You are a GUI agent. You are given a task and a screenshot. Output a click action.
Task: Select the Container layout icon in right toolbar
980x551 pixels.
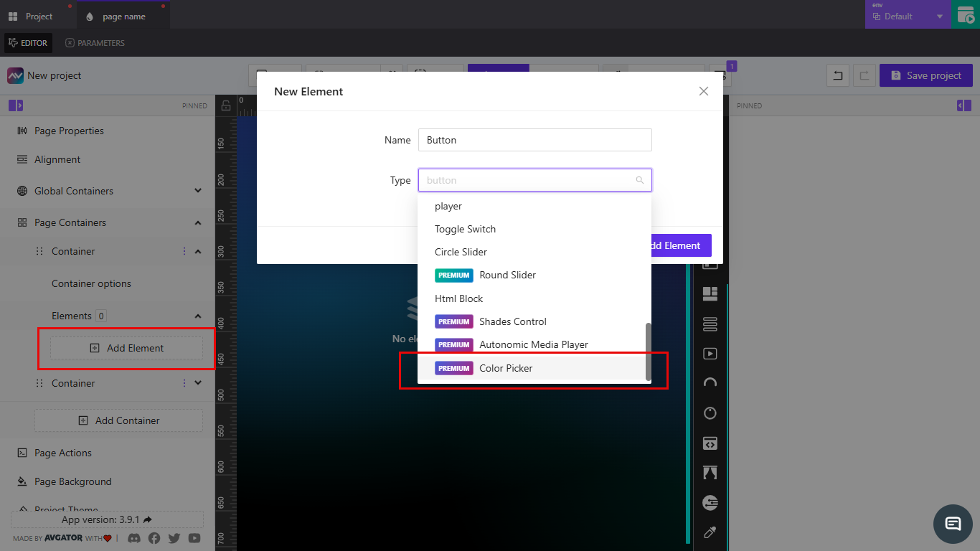(710, 293)
